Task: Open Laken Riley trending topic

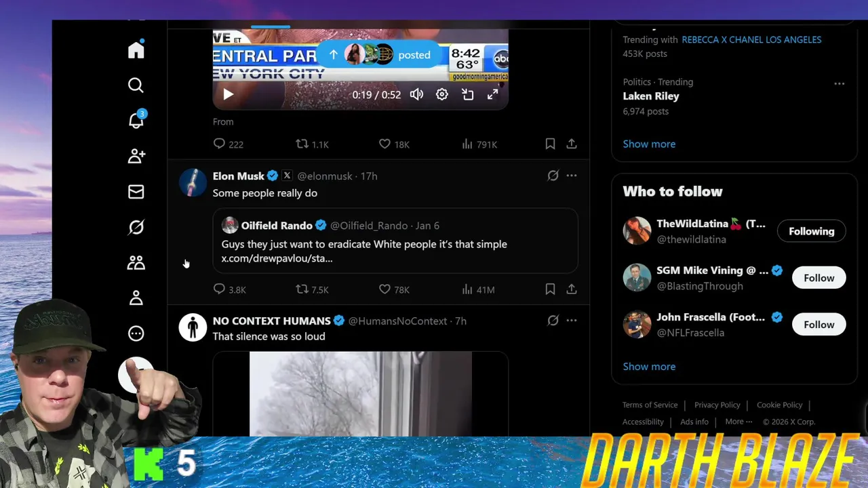Action: (x=651, y=96)
